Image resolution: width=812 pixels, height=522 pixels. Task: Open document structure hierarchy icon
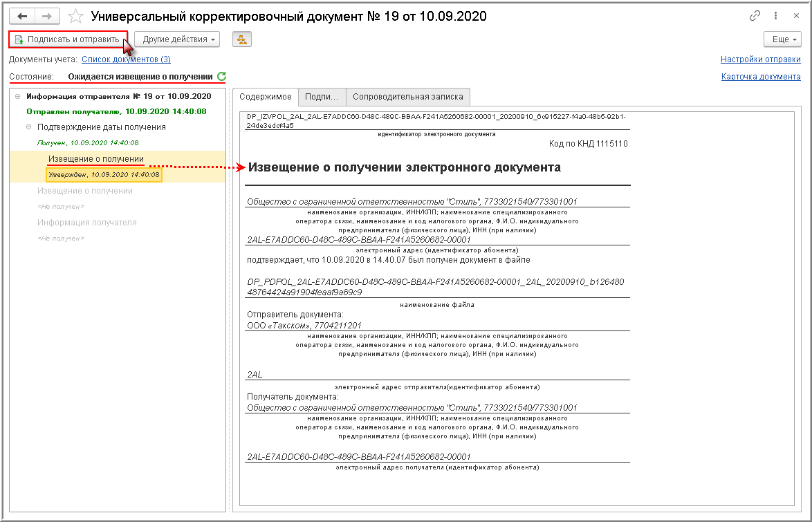coord(242,39)
